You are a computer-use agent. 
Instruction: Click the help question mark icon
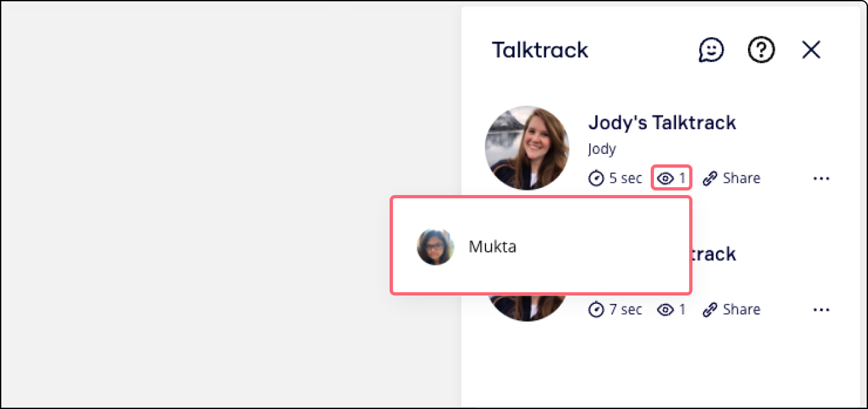coord(761,50)
